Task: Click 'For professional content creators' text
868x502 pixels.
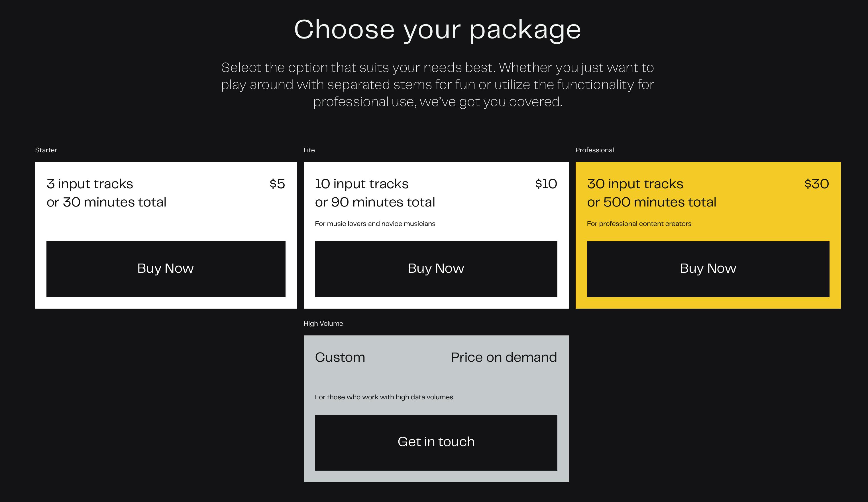Action: click(639, 224)
